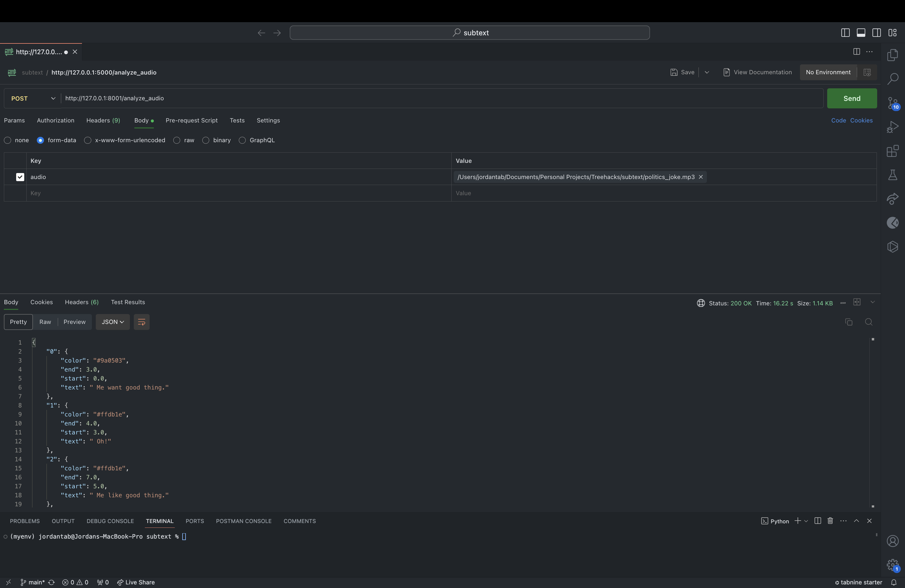
Task: Click the request URL input field
Action: coord(441,98)
